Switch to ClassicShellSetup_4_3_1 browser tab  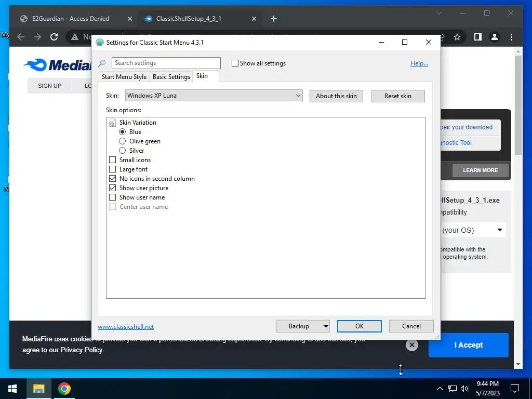tap(199, 19)
